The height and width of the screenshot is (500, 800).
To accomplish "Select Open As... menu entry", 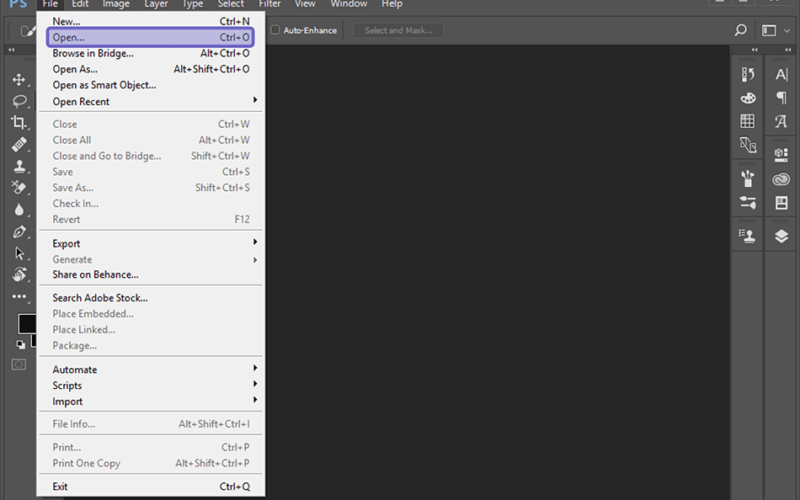I will point(151,69).
